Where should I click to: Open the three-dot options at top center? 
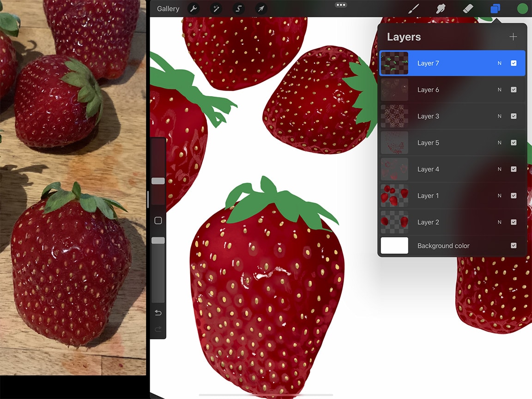(x=341, y=5)
